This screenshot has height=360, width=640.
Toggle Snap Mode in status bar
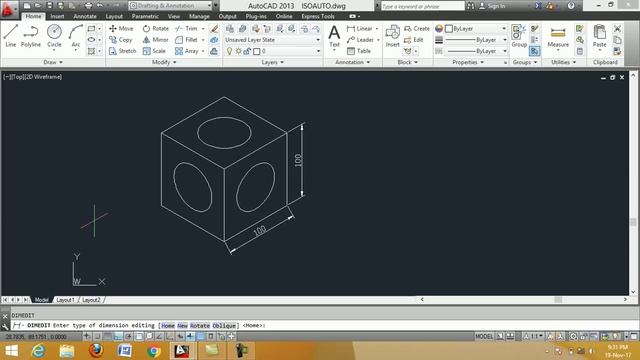97,336
